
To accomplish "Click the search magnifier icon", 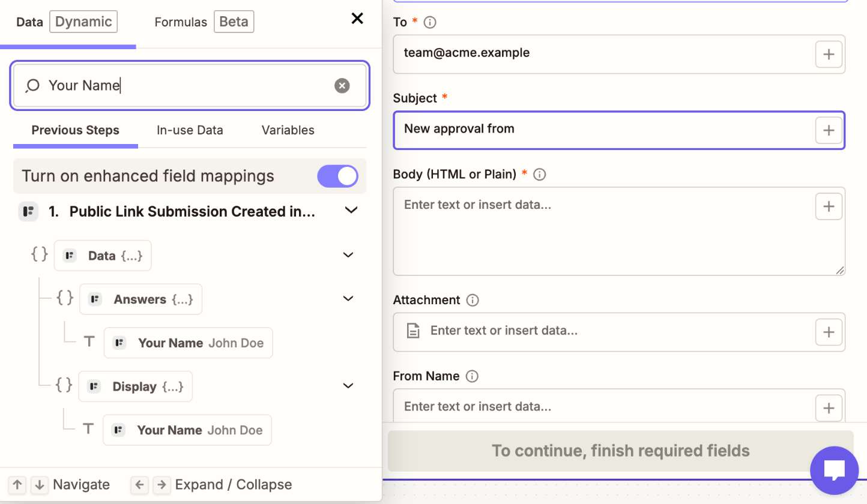I will pos(32,86).
